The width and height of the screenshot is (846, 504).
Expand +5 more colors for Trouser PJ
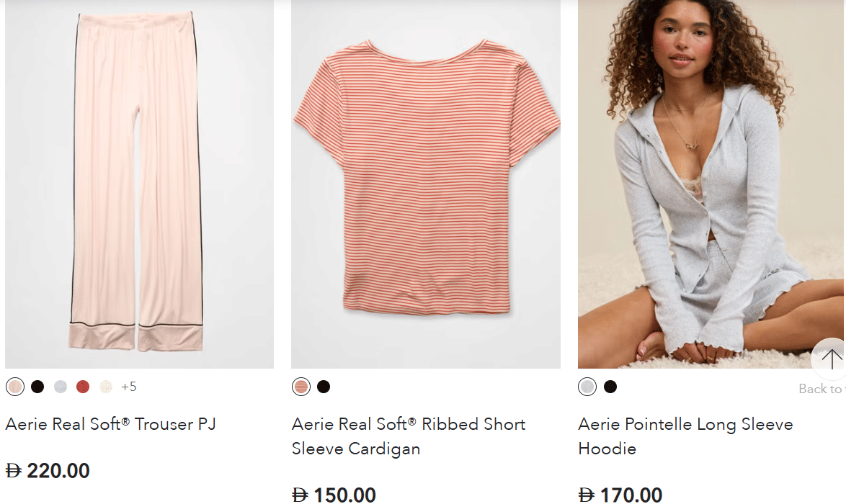point(129,387)
